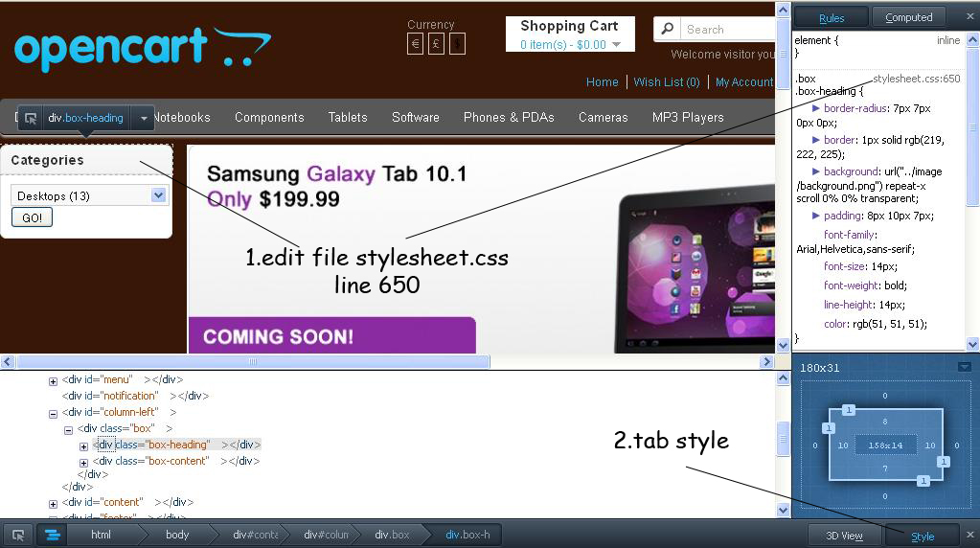The width and height of the screenshot is (980, 548).
Task: Select the div.box breadcrumb
Action: tap(392, 535)
